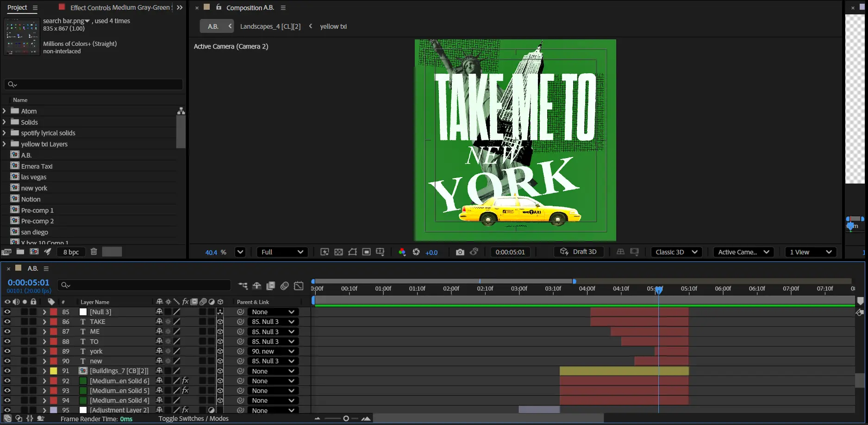Click the trash icon in Project panel
868x425 pixels.
point(94,252)
